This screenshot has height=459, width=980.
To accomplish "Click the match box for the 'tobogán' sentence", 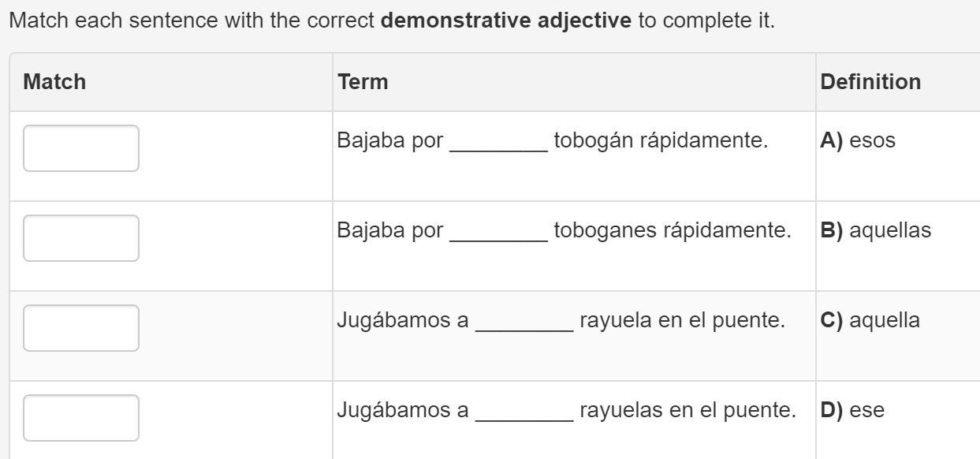I will (81, 148).
